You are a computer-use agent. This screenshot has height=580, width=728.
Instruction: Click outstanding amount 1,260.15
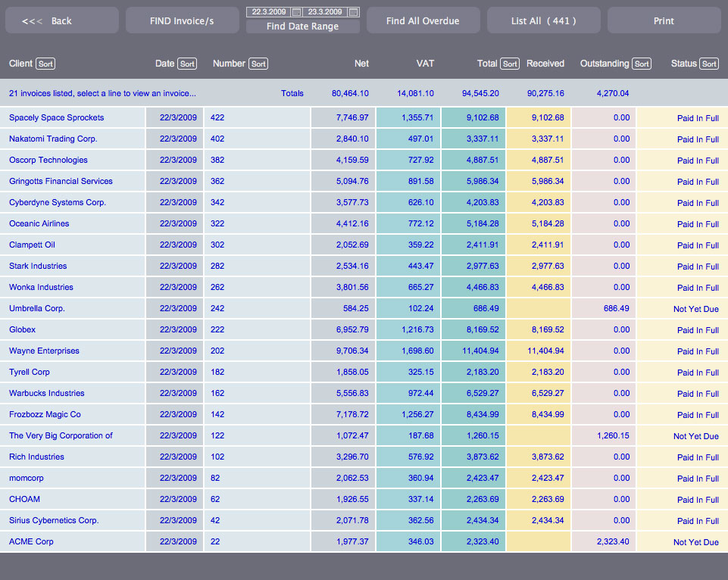[613, 435]
